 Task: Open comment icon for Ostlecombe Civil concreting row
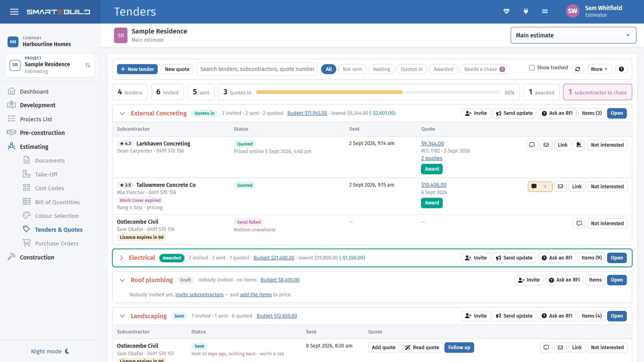click(x=579, y=223)
